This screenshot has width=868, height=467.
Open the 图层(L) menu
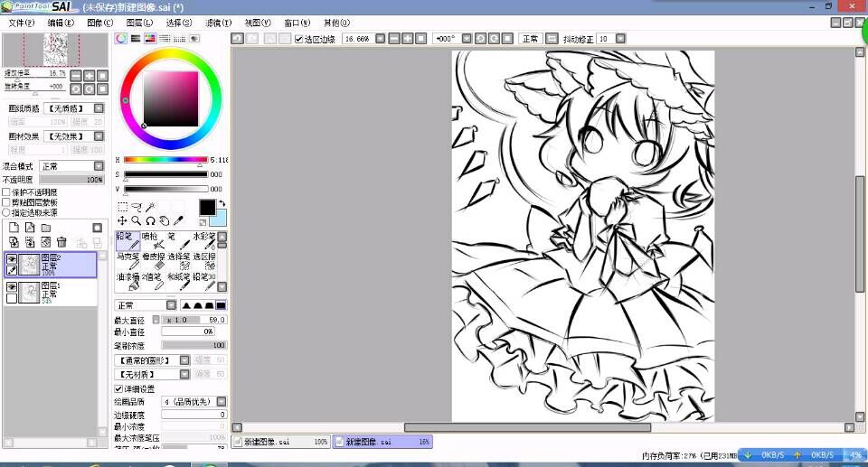139,23
